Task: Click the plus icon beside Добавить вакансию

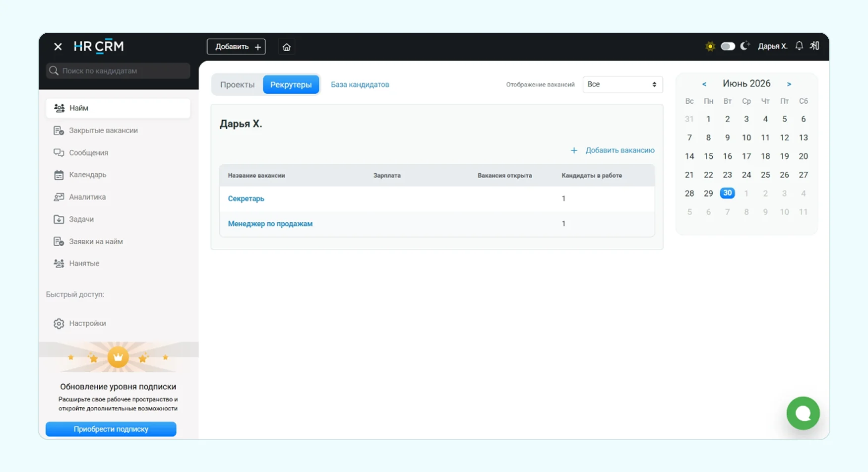Action: click(x=574, y=150)
